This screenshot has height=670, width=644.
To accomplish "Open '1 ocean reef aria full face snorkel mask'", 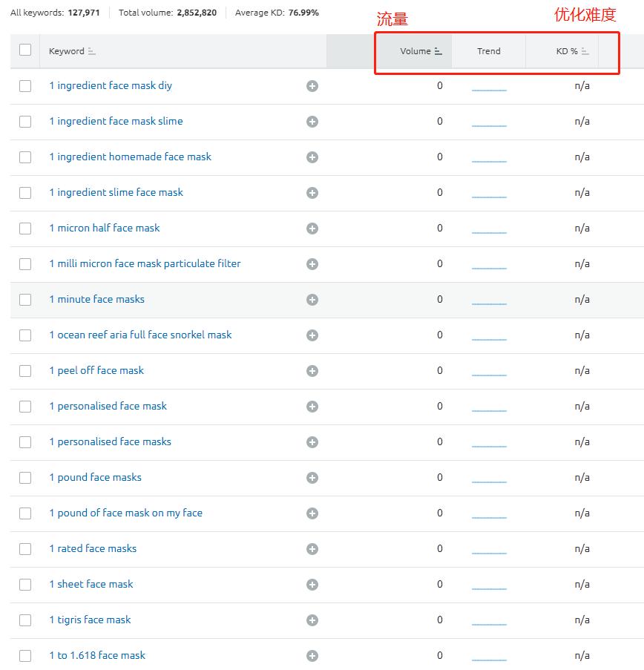I will pos(140,335).
